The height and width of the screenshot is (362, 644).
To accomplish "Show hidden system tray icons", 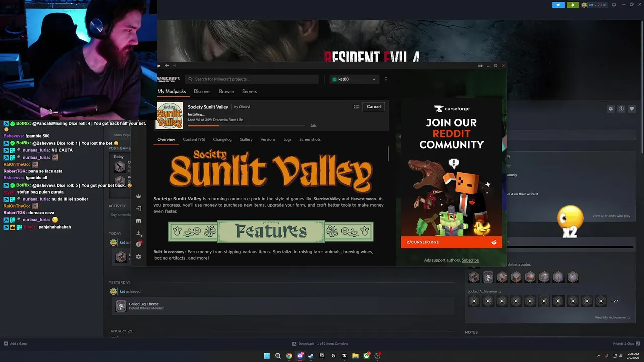I will pos(598,356).
